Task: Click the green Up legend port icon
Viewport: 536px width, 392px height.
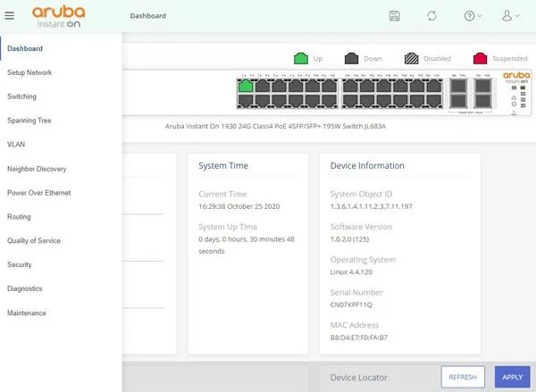Action: [x=301, y=58]
